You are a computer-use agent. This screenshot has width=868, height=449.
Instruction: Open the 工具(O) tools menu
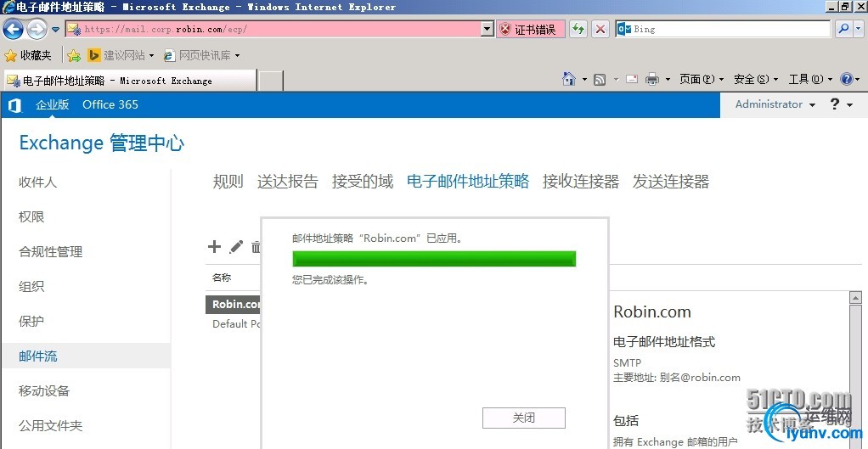(x=810, y=80)
